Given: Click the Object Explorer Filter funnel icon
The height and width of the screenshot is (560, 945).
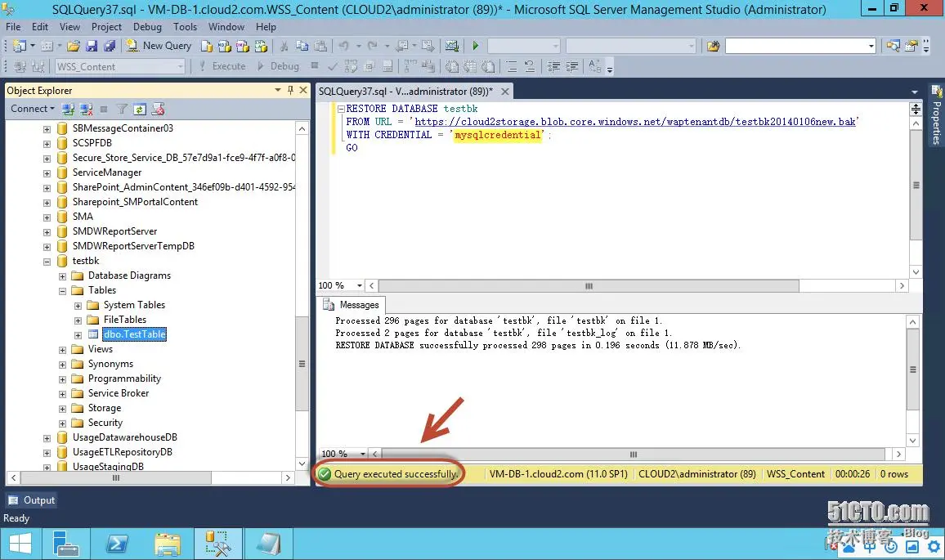Looking at the screenshot, I should (x=122, y=109).
